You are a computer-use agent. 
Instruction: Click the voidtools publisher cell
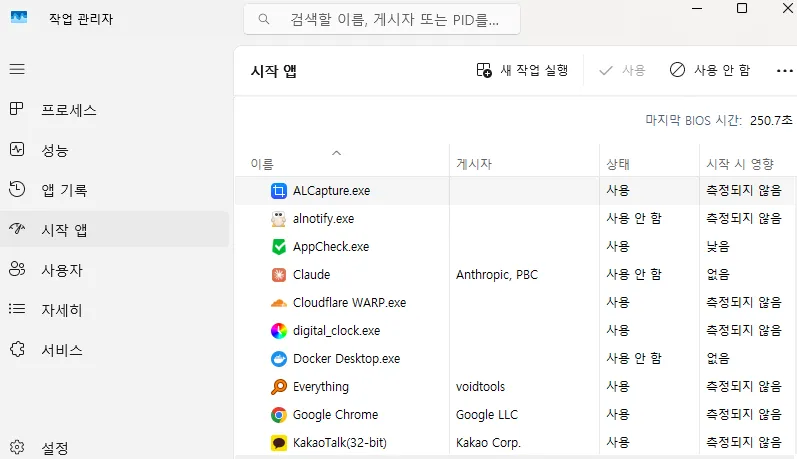tap(480, 386)
